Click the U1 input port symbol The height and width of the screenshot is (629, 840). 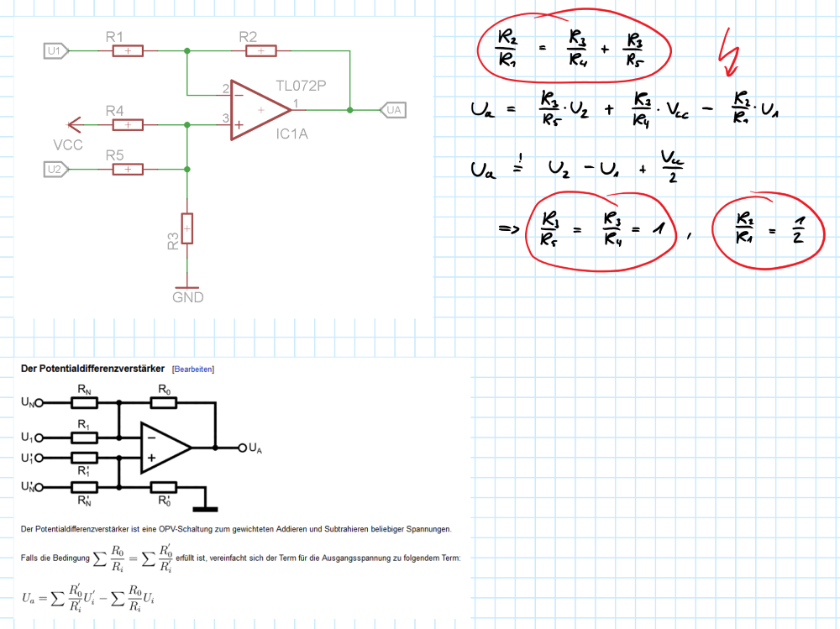(x=55, y=51)
